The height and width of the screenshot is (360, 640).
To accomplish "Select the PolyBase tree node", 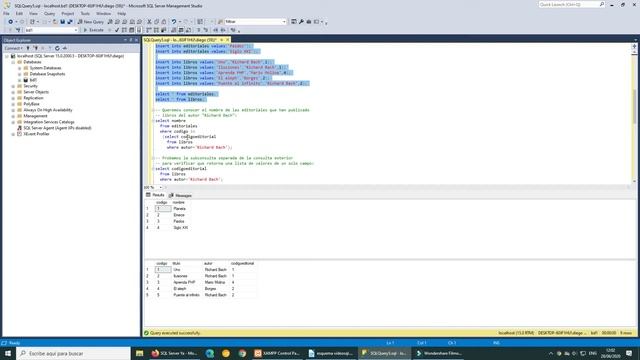I will tap(31, 104).
